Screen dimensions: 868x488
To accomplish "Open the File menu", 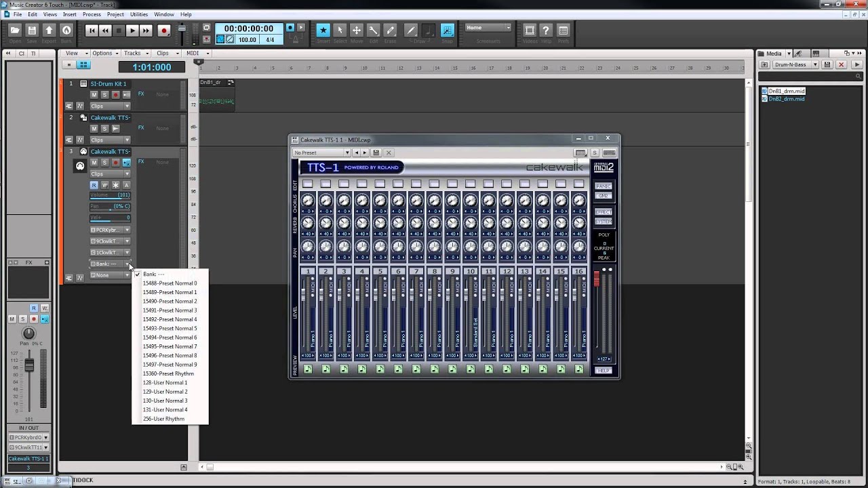I will 17,14.
